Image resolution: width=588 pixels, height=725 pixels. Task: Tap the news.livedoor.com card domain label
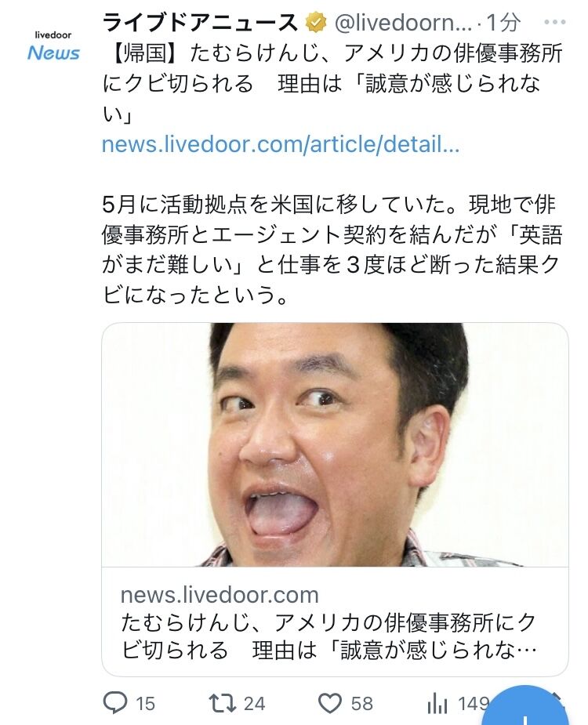(220, 595)
